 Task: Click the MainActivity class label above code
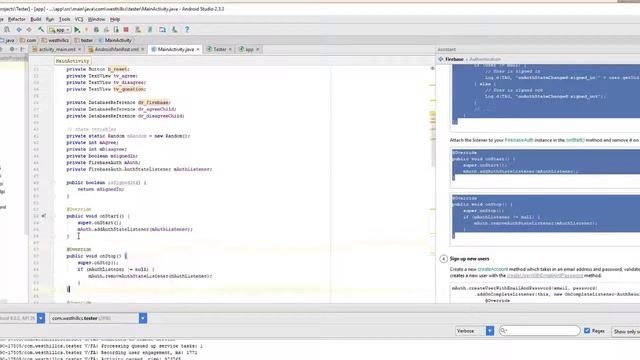pos(73,61)
